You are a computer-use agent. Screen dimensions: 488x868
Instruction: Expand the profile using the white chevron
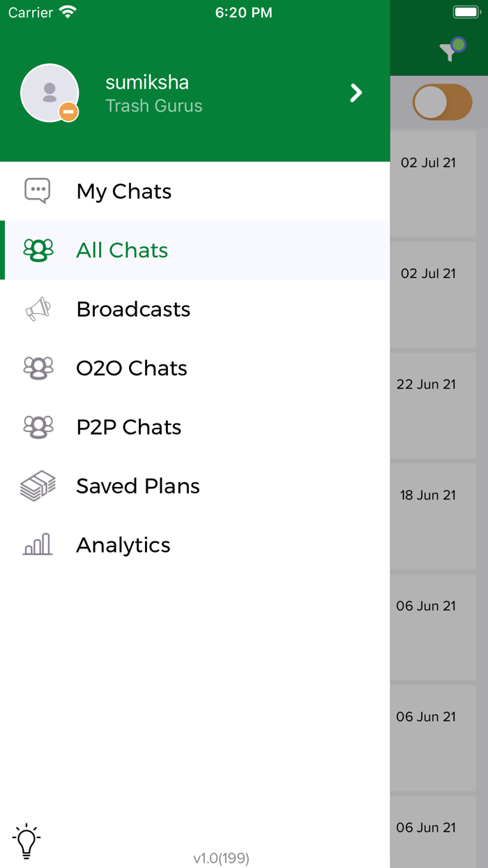[356, 92]
